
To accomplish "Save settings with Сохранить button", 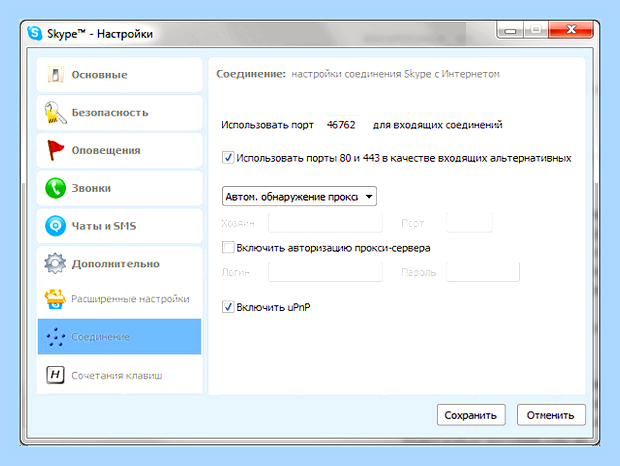I will 471,415.
